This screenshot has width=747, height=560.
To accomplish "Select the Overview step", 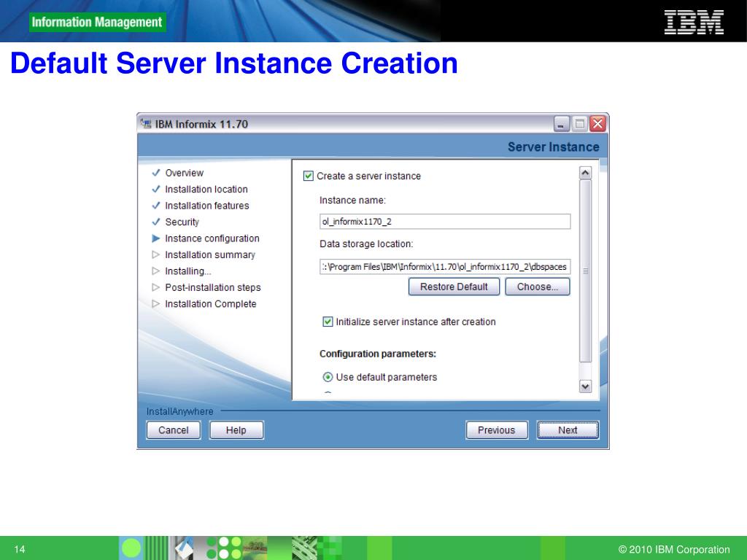I will pos(185,173).
